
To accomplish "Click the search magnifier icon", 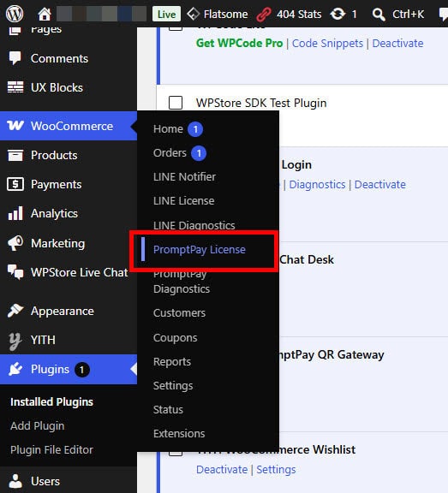I will coord(379,15).
